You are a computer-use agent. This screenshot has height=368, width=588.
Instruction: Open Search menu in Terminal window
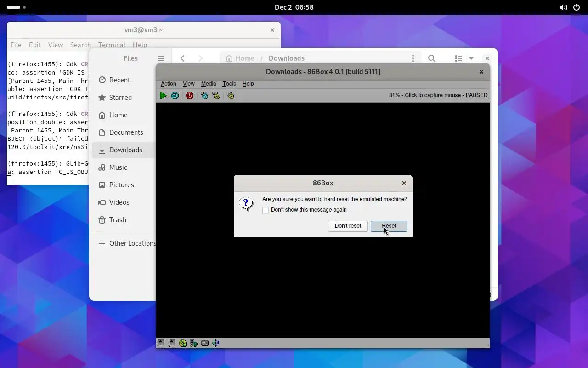pos(80,45)
